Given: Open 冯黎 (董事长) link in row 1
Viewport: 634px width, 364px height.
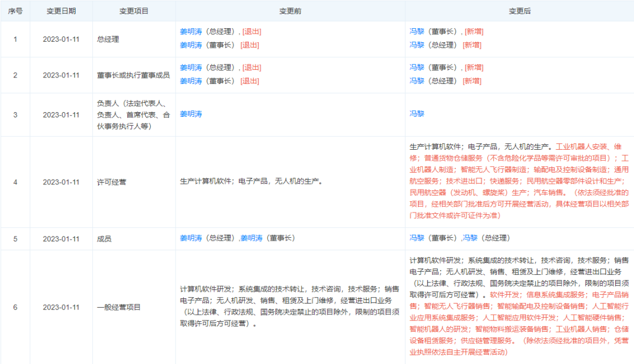Looking at the screenshot, I should (417, 32).
